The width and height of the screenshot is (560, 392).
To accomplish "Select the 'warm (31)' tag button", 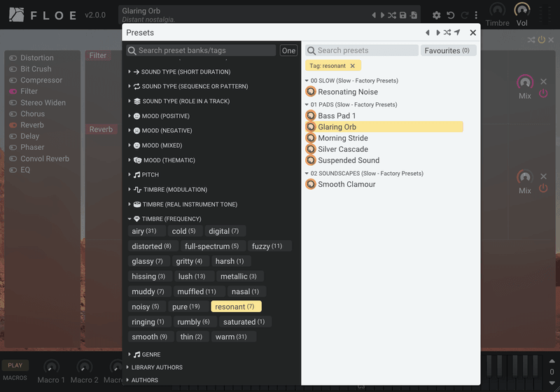I will (x=231, y=337).
